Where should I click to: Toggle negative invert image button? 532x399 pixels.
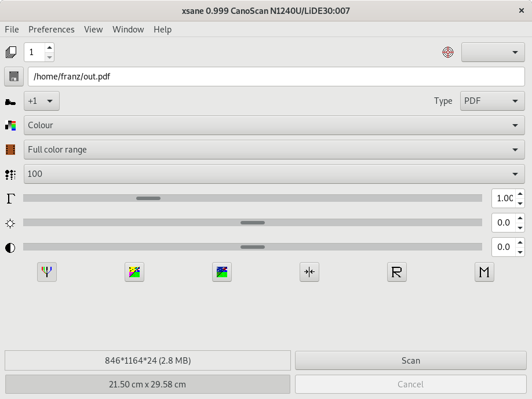pyautogui.click(x=134, y=272)
